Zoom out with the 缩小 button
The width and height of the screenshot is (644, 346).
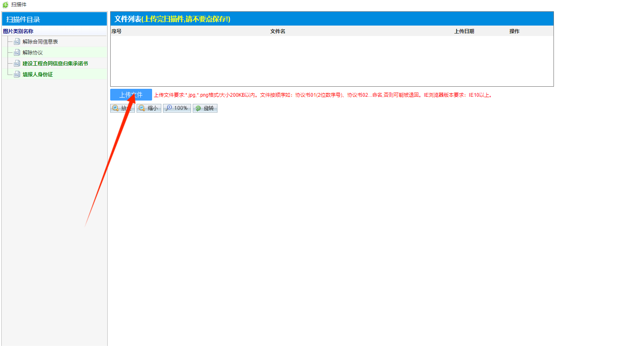[x=149, y=108]
